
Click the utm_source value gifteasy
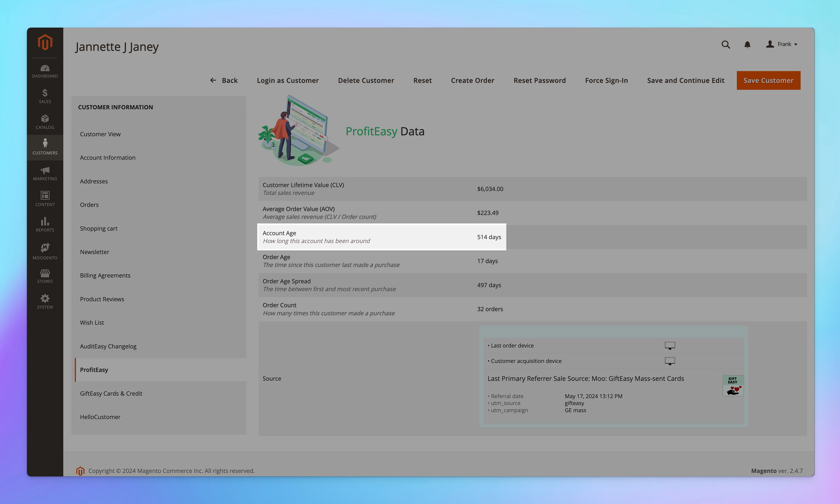pyautogui.click(x=574, y=403)
